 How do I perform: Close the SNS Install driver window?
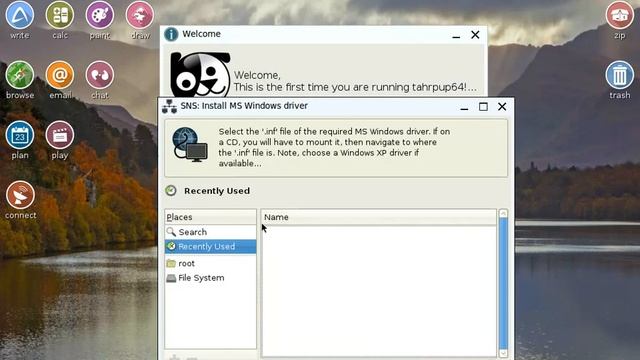point(502,107)
